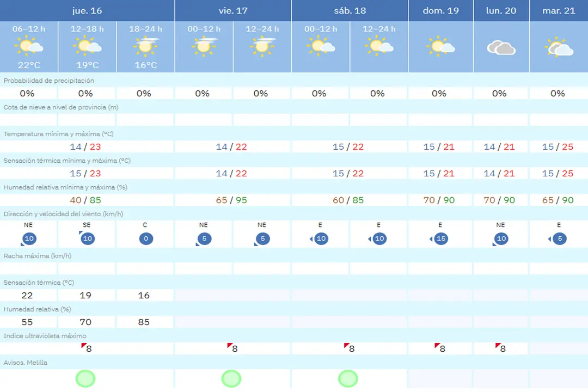The image size is (588, 392).
Task: Click the 14 / 23 temperature for jue. 16
Action: pyautogui.click(x=85, y=146)
